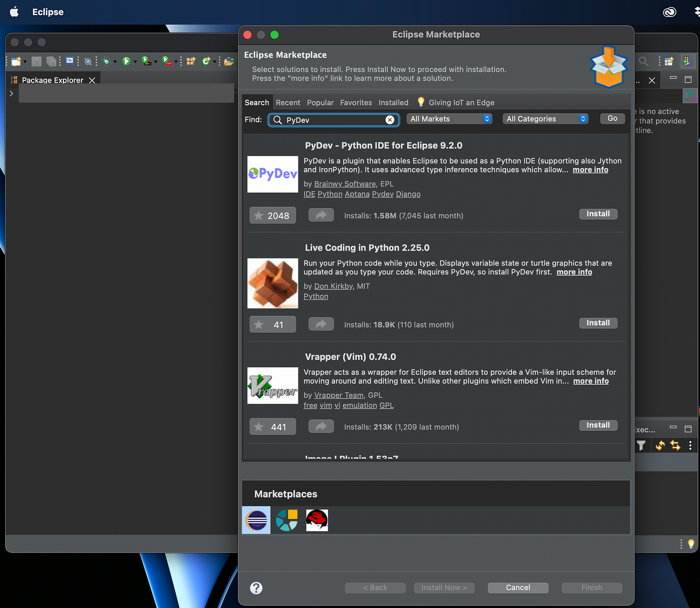Switch to the Favorites tab
Viewport: 700px width, 608px height.
356,103
